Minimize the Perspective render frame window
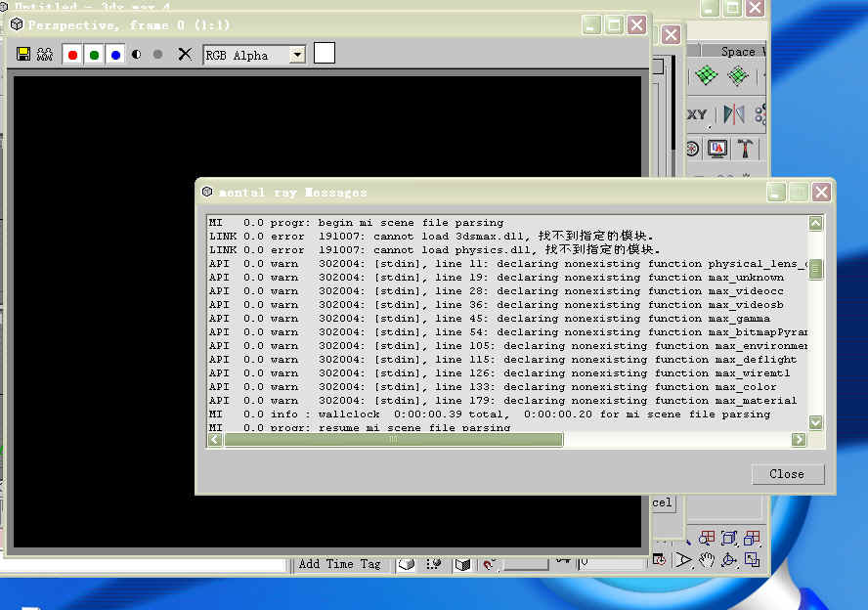Screen dimensions: 868x610 pyautogui.click(x=591, y=24)
